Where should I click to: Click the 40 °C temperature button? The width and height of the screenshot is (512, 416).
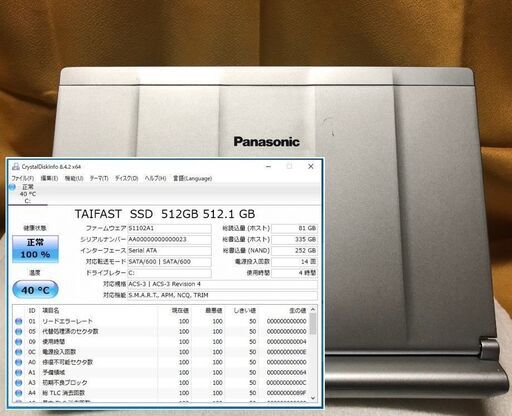coord(35,290)
